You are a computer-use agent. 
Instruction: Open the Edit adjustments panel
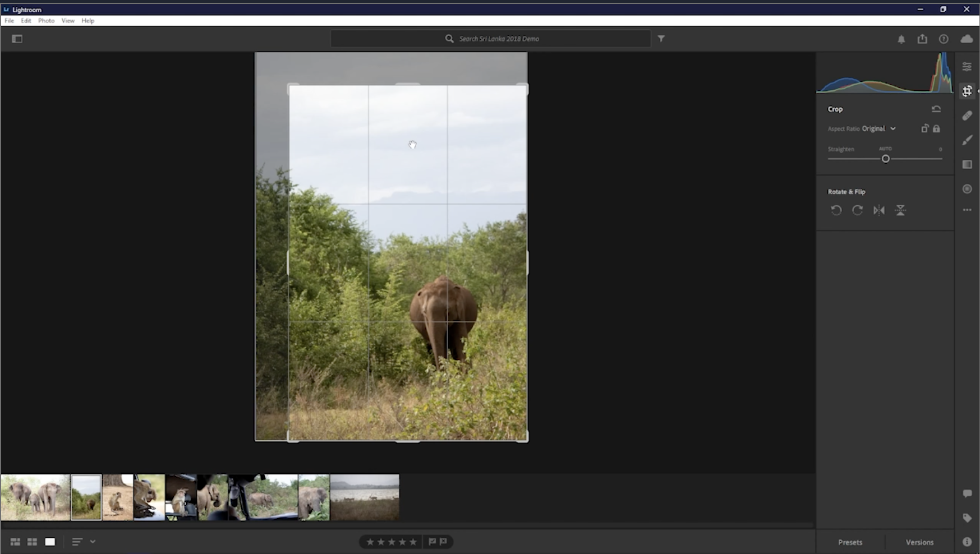pos(967,66)
